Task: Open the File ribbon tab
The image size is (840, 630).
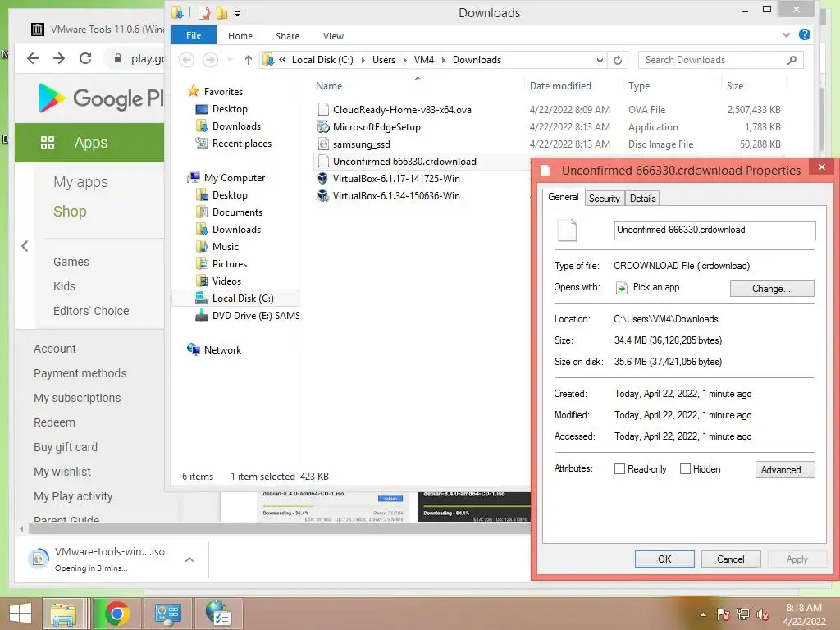Action: click(x=194, y=35)
